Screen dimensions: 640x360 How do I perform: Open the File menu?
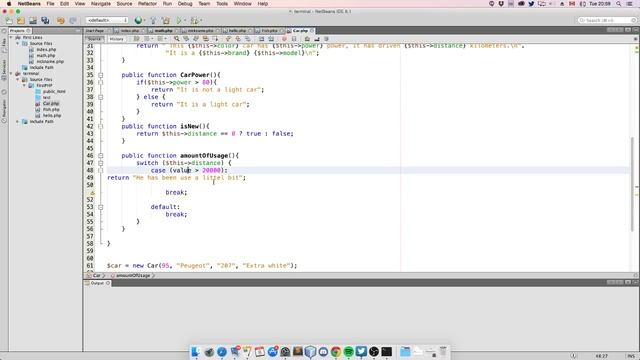point(50,4)
